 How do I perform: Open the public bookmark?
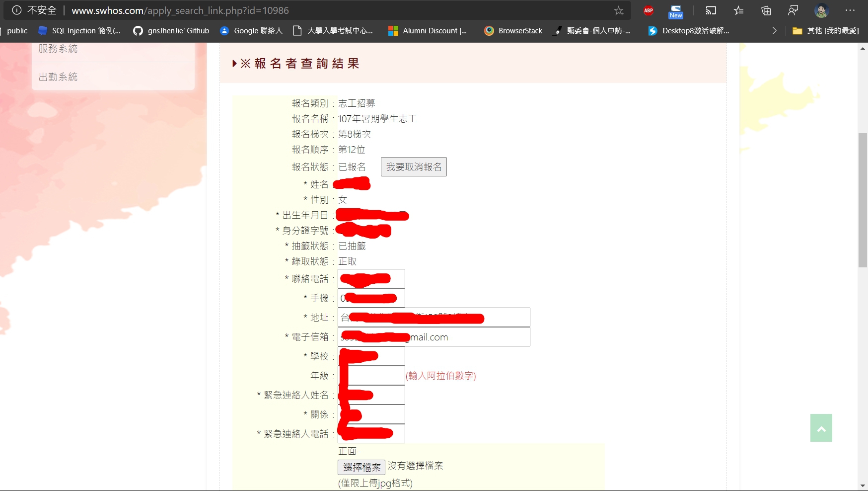tap(17, 31)
